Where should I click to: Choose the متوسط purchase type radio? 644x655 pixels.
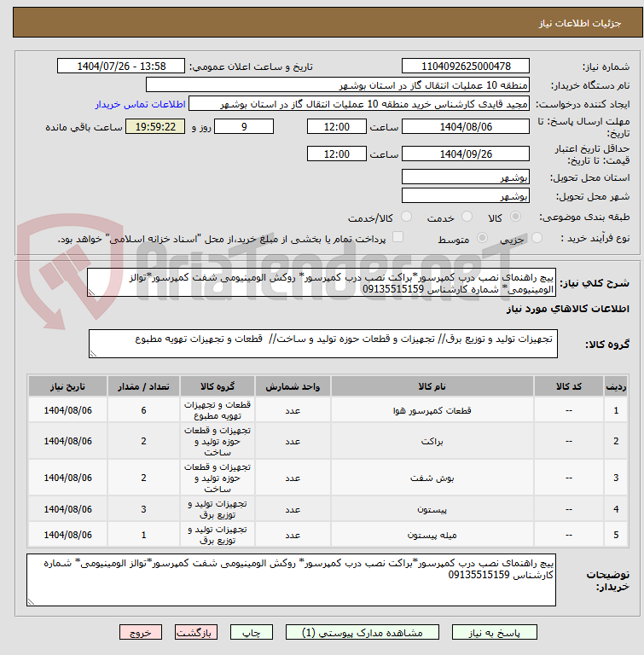pyautogui.click(x=482, y=238)
